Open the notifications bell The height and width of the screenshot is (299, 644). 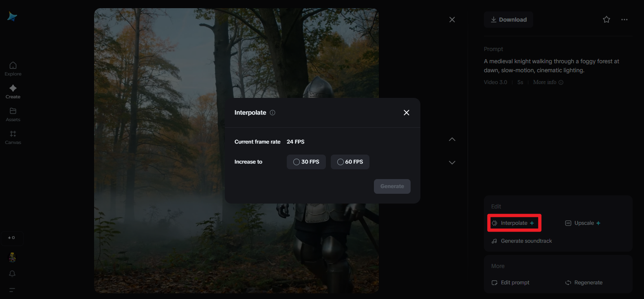pyautogui.click(x=12, y=274)
